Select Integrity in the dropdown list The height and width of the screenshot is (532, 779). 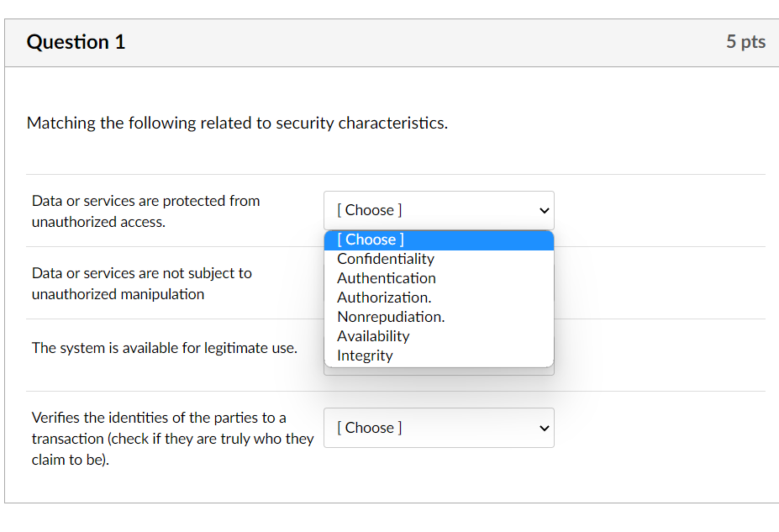(365, 356)
